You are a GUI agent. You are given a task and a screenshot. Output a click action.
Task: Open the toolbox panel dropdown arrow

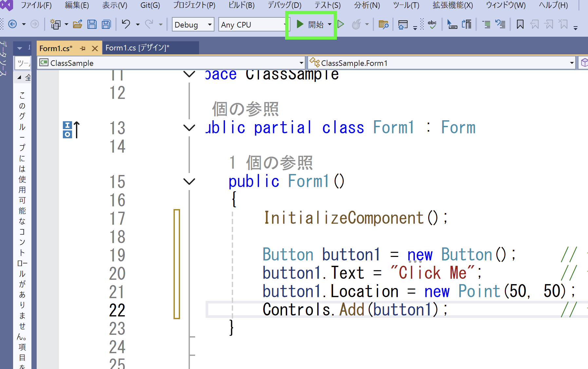point(20,49)
